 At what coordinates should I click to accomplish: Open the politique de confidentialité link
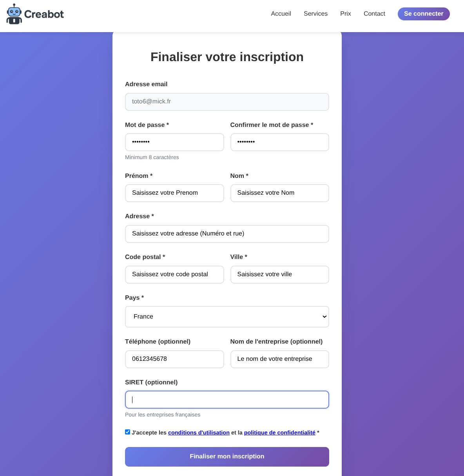279,433
